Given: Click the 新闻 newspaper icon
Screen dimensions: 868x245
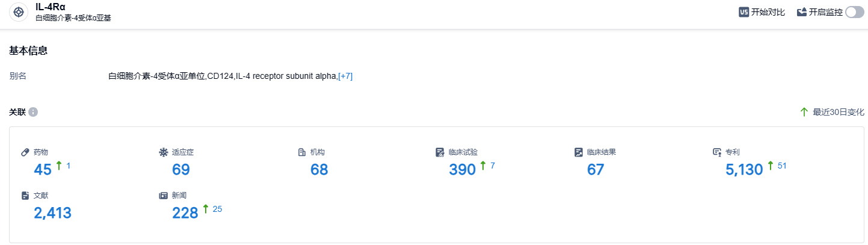Looking at the screenshot, I should click(163, 196).
